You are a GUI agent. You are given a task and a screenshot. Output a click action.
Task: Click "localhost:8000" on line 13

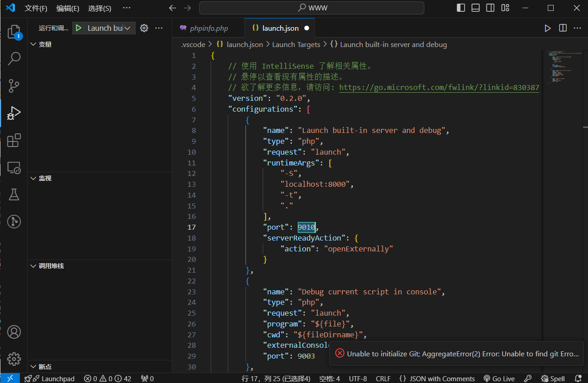(x=315, y=184)
